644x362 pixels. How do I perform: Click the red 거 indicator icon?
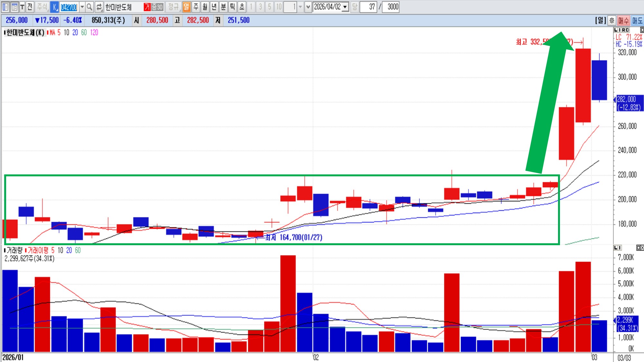point(147,7)
